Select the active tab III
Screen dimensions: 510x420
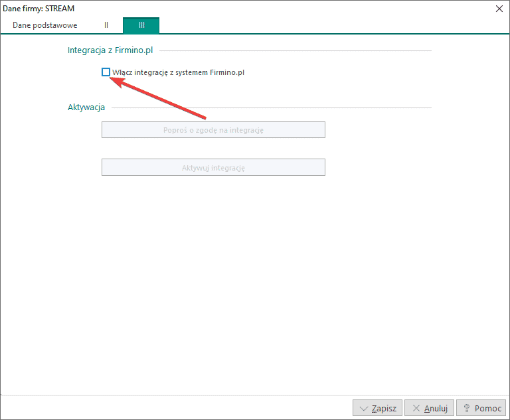[x=141, y=25]
